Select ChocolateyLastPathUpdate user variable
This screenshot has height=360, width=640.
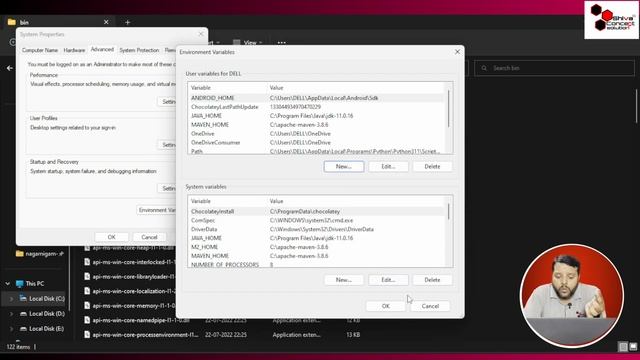pos(317,107)
